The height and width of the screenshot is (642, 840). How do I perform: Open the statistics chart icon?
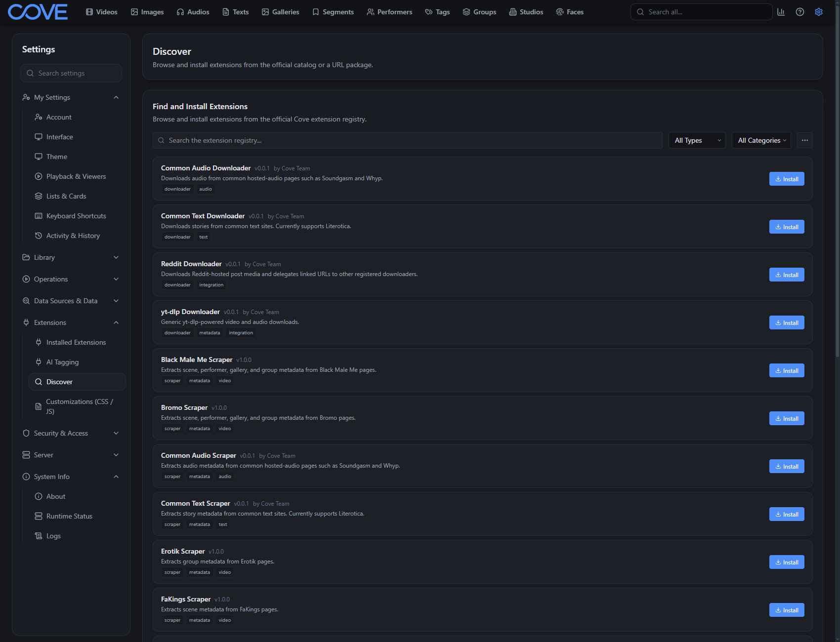coord(781,12)
